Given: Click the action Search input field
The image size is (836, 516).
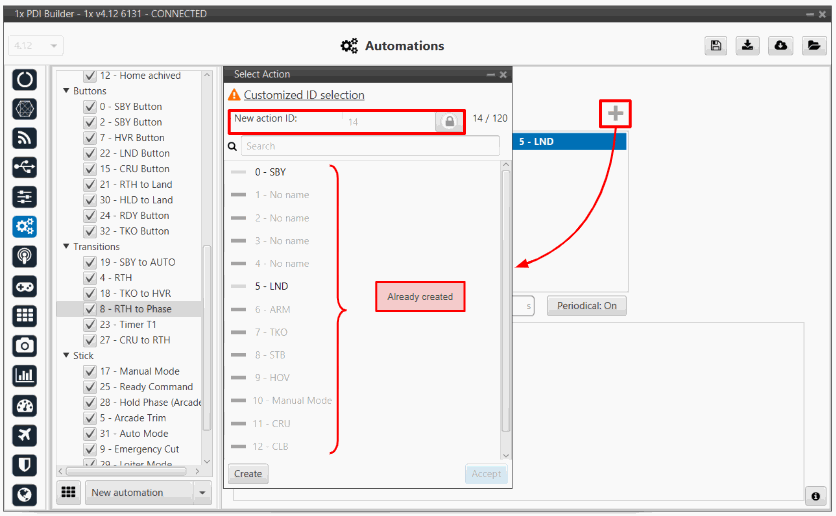Looking at the screenshot, I should pyautogui.click(x=369, y=146).
